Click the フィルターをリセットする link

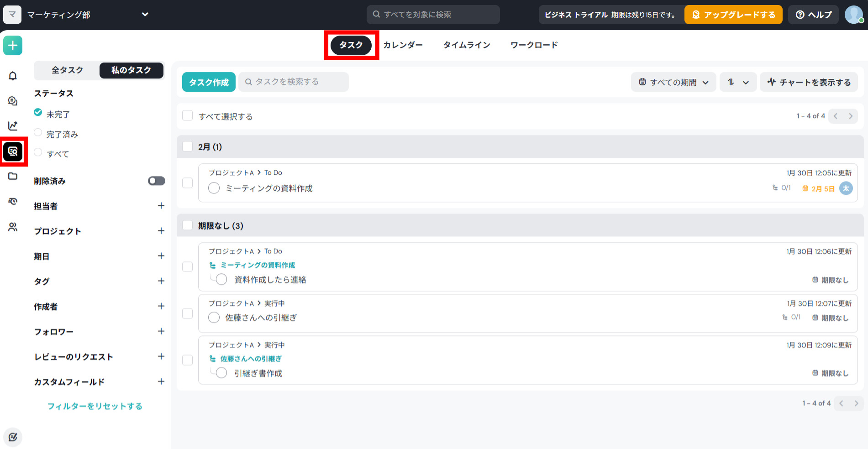[95, 406]
